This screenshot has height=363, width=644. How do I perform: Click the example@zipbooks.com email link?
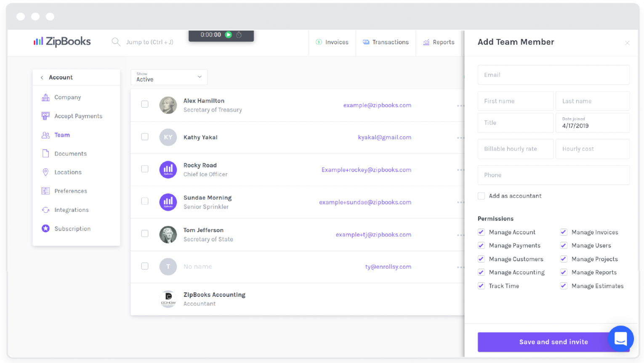click(377, 105)
